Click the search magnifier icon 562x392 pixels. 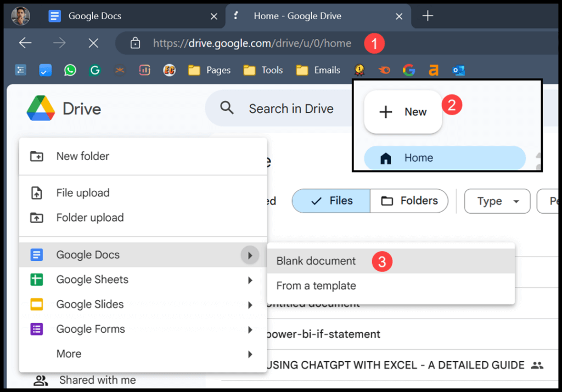227,107
